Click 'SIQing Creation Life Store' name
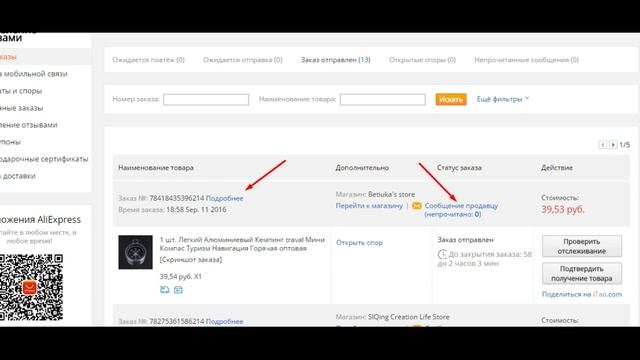Screen dimensions: 640x360 409,317
